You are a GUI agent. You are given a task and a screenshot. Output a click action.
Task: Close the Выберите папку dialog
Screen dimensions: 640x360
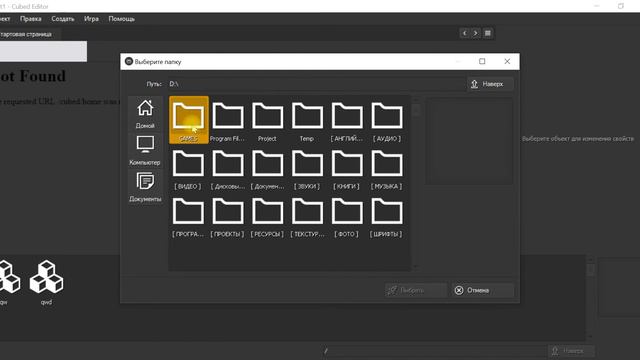pos(507,61)
